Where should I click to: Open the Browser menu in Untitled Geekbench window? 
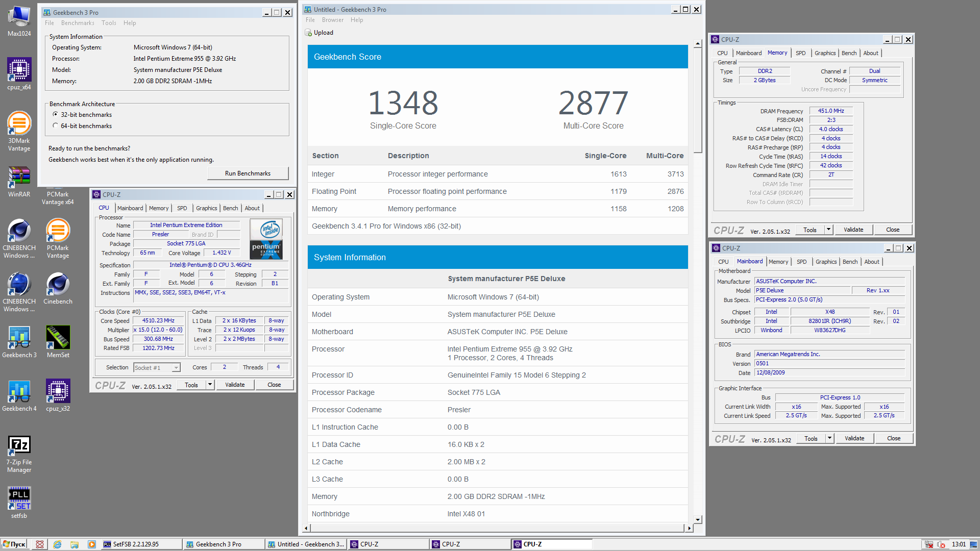coord(333,20)
